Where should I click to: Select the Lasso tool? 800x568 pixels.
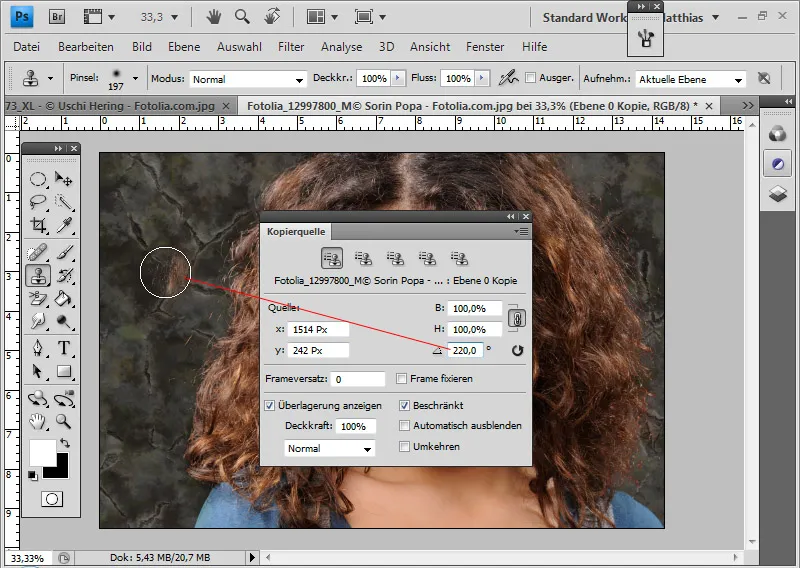(38, 202)
